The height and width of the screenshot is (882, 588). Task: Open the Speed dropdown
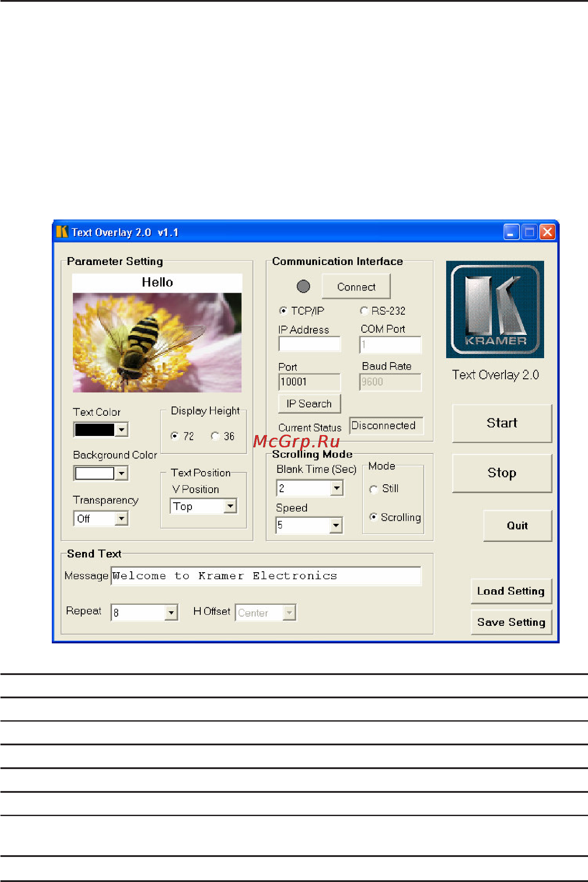(336, 525)
